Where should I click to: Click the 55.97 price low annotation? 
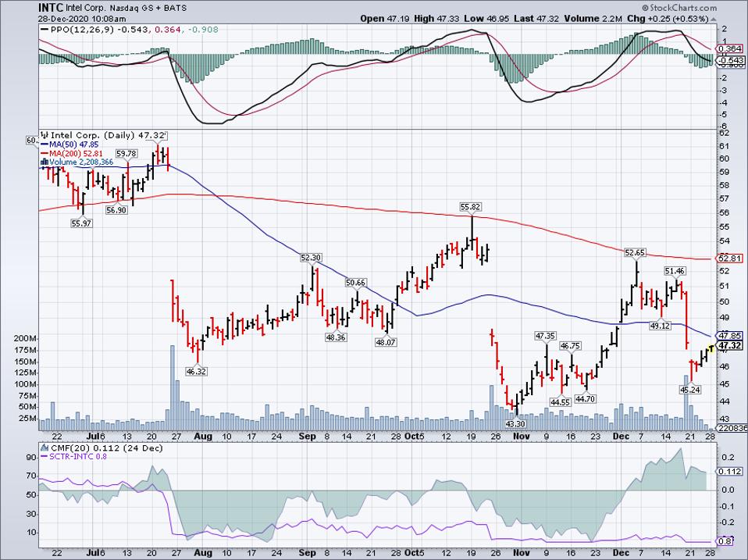[81, 223]
